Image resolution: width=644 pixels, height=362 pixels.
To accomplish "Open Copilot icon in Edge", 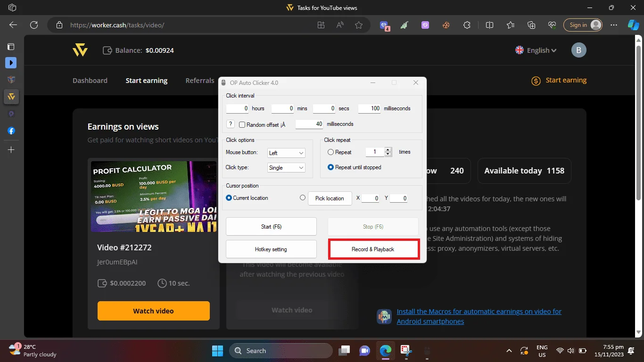I will [x=633, y=25].
